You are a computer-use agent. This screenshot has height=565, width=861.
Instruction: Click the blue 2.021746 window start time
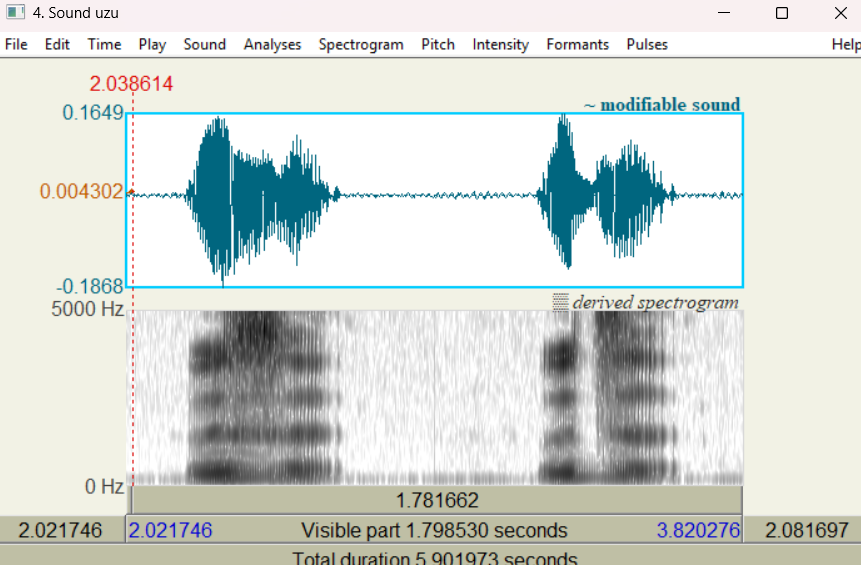point(170,530)
